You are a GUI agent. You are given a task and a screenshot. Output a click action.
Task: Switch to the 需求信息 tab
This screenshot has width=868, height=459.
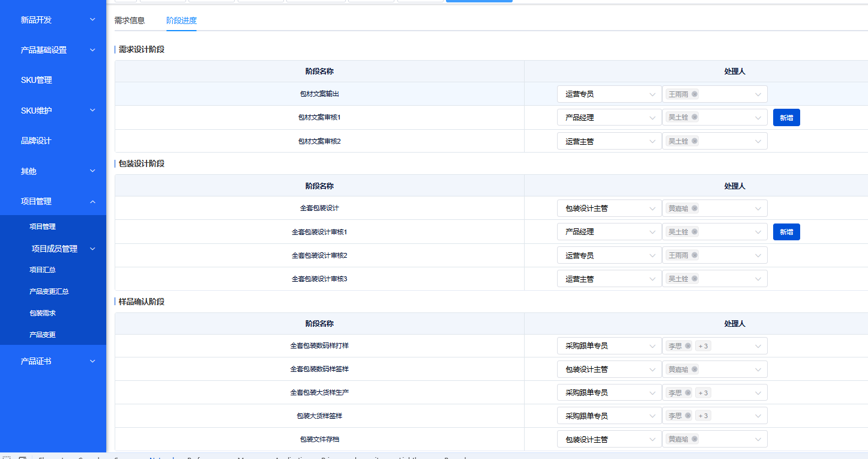pos(130,20)
